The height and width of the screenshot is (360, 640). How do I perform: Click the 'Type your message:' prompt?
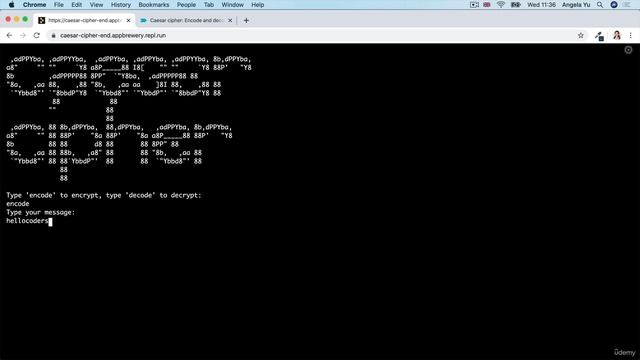(x=40, y=212)
